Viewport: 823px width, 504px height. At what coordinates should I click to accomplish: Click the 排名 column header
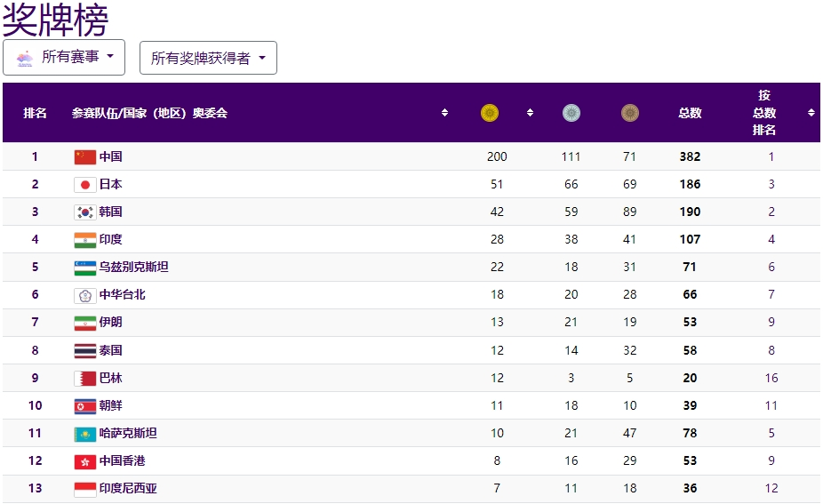pos(36,113)
